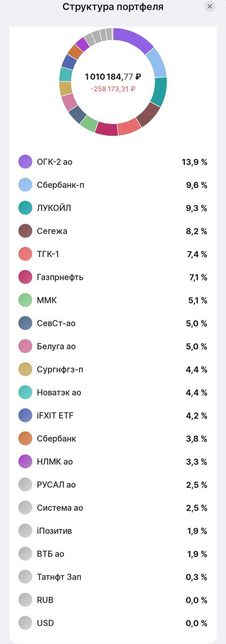The width and height of the screenshot is (226, 644).
Task: Click the 3,3 % share of НЛМК ао
Action: coord(197,462)
